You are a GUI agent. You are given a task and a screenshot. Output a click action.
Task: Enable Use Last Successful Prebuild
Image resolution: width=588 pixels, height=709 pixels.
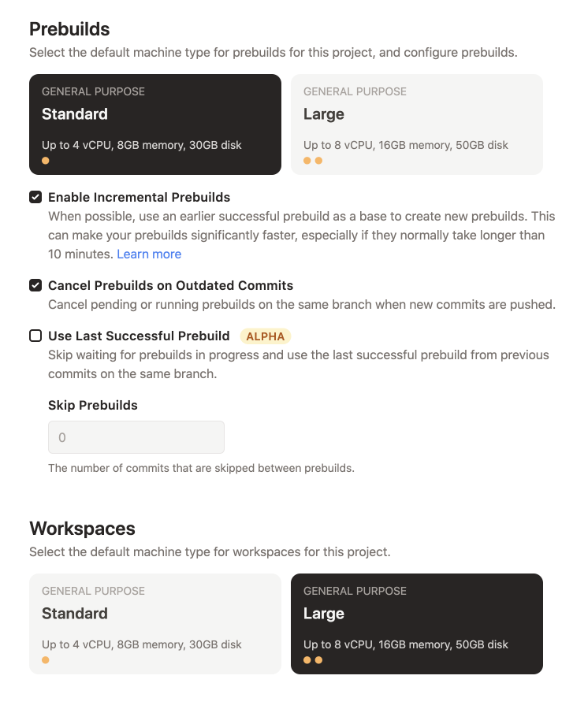click(x=35, y=336)
